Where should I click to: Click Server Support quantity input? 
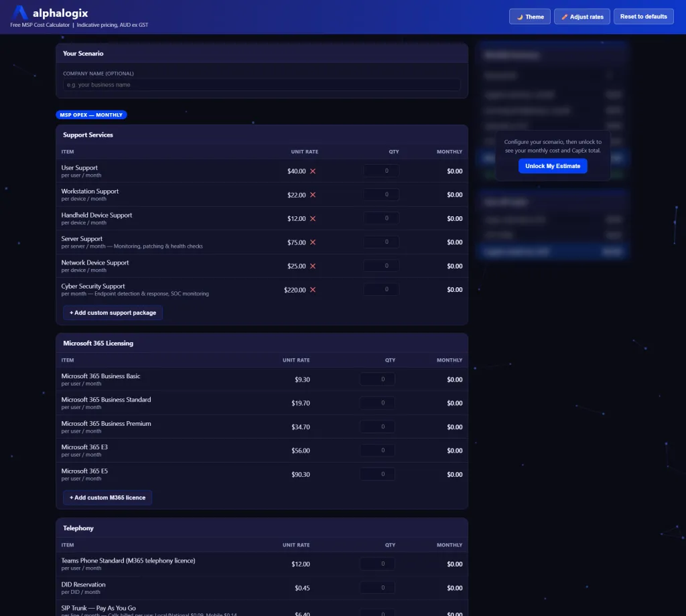[381, 242]
